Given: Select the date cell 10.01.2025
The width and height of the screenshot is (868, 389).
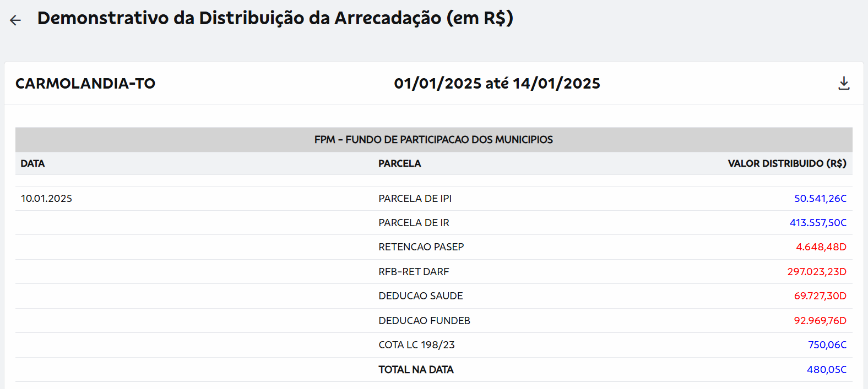Looking at the screenshot, I should 46,199.
